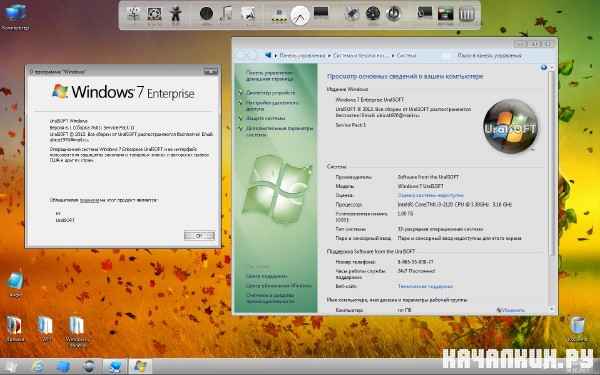Click the processor Intel Core i3-2120 value
600x375 pixels.
(x=455, y=205)
